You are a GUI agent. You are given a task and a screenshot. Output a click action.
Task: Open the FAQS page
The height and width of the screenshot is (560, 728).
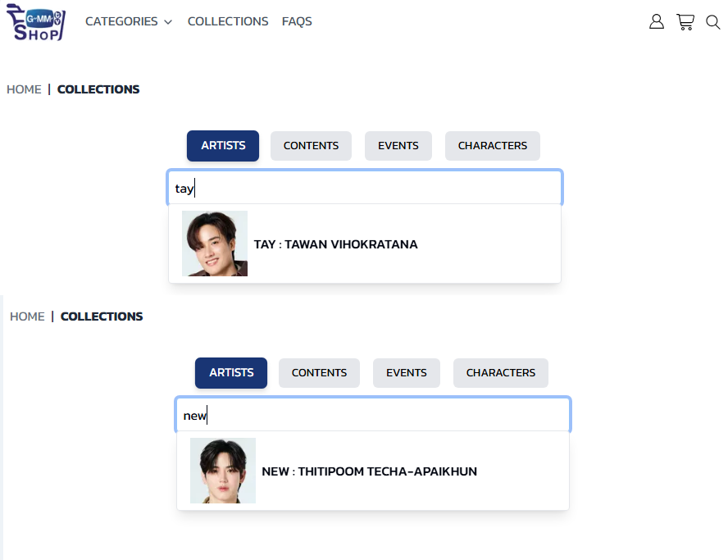tap(297, 21)
